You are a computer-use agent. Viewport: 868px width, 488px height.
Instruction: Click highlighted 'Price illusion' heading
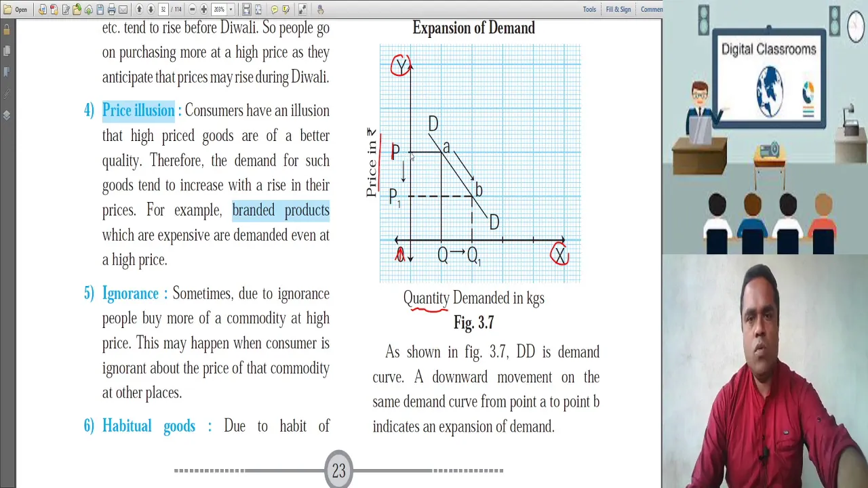coord(138,110)
